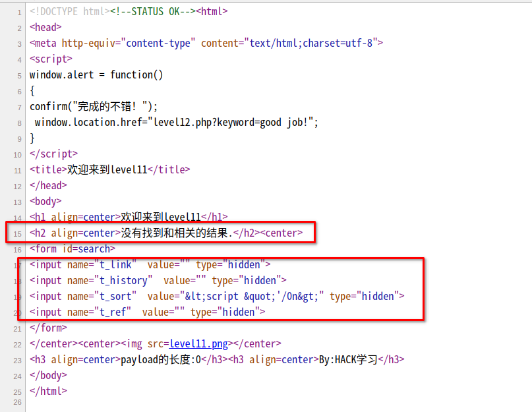Click the t_link hidden input line
Viewport: 532px width, 412px height.
click(150, 264)
